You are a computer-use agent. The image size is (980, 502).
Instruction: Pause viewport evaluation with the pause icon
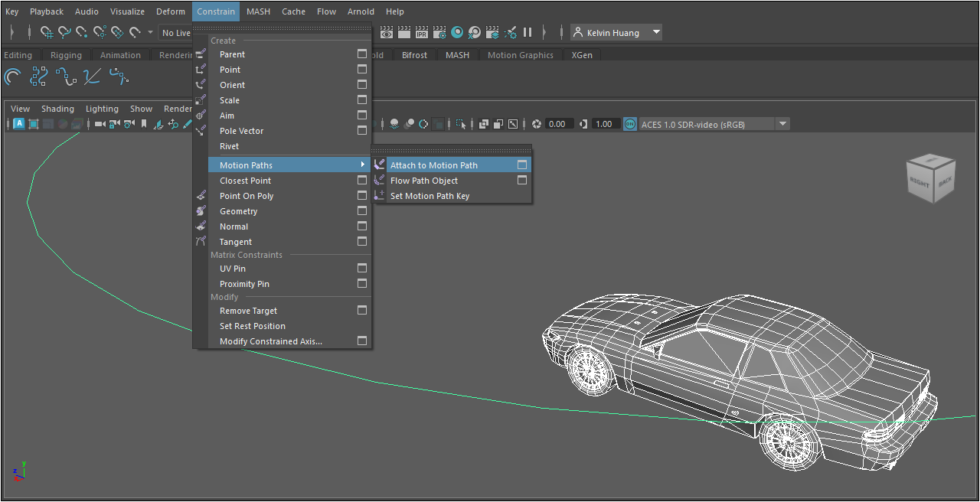click(x=528, y=33)
